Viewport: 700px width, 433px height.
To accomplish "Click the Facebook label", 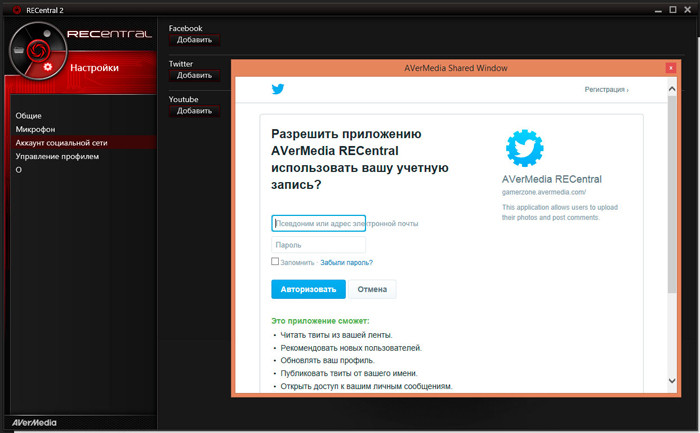I will coord(185,28).
